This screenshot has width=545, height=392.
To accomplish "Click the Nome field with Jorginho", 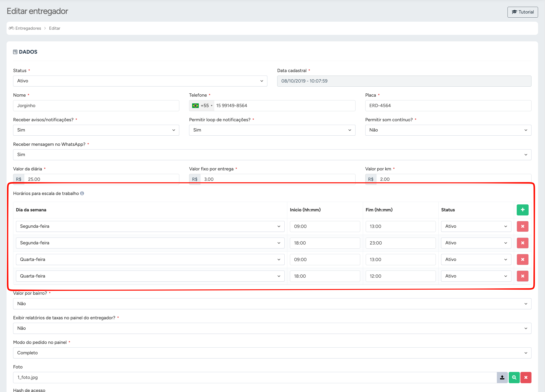I will (96, 106).
